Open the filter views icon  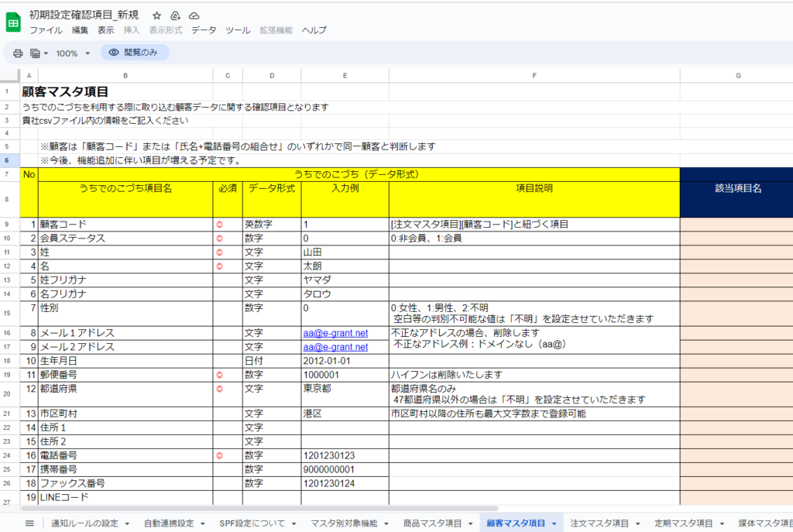coord(38,53)
